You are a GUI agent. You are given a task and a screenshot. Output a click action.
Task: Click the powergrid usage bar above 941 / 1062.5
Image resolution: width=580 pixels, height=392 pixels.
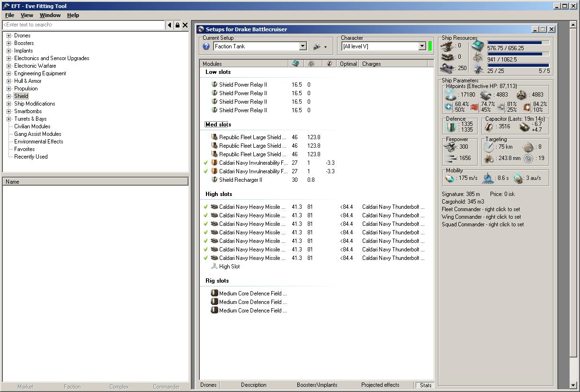click(518, 54)
